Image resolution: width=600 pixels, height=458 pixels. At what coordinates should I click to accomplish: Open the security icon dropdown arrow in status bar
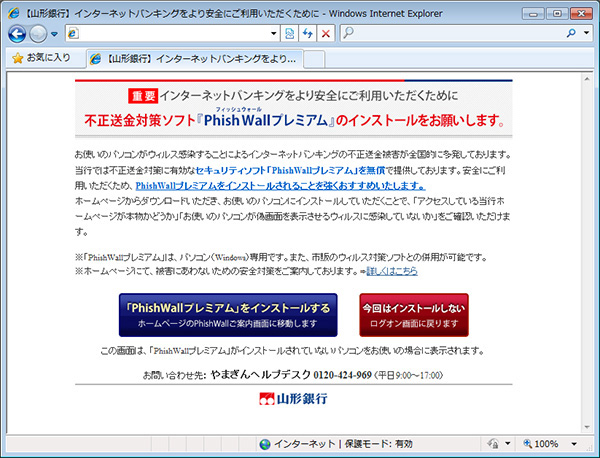coord(508,444)
